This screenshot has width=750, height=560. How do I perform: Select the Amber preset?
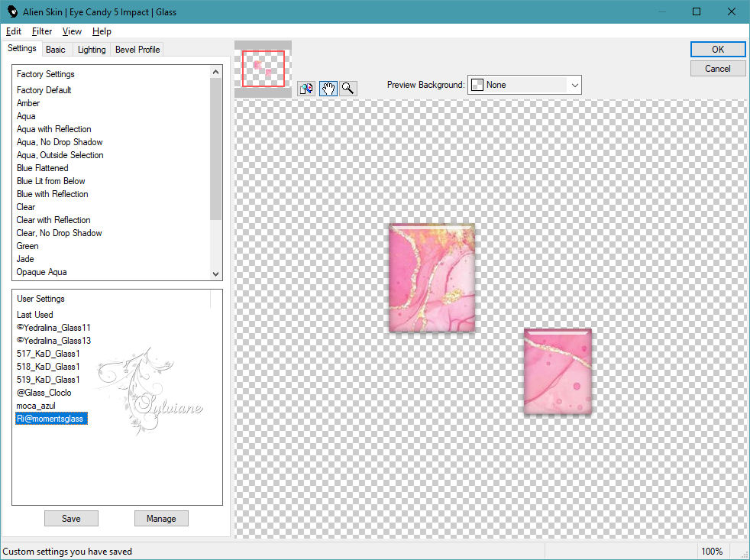(28, 103)
